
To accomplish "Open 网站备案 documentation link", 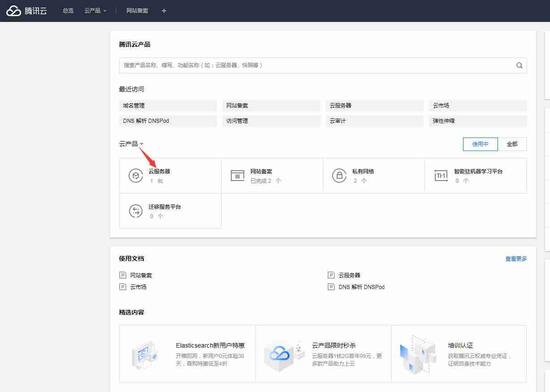I will (141, 275).
